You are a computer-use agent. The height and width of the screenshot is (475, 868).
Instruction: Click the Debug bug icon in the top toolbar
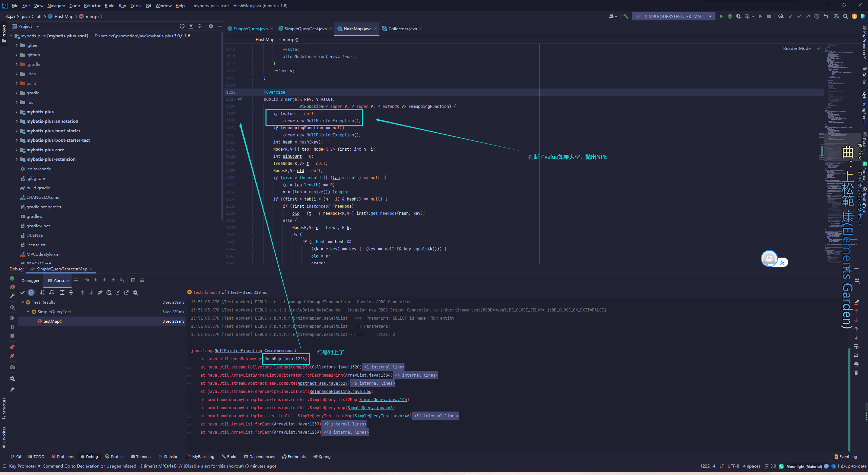pos(730,16)
